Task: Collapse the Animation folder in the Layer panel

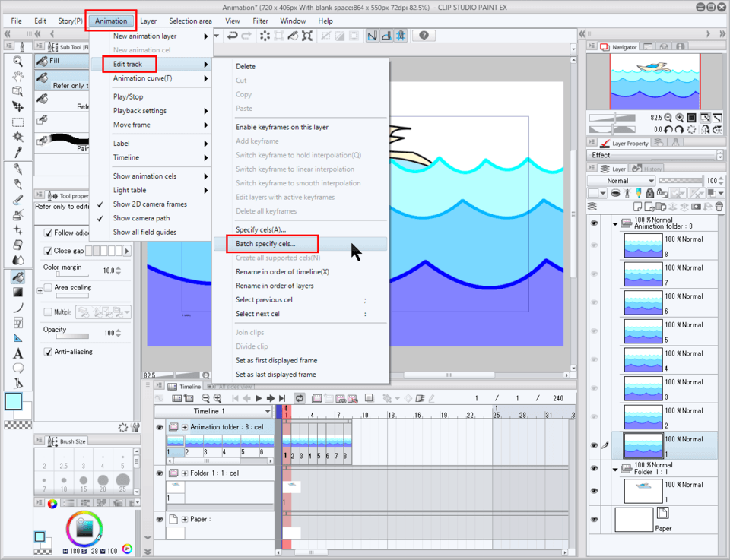Action: [x=614, y=223]
